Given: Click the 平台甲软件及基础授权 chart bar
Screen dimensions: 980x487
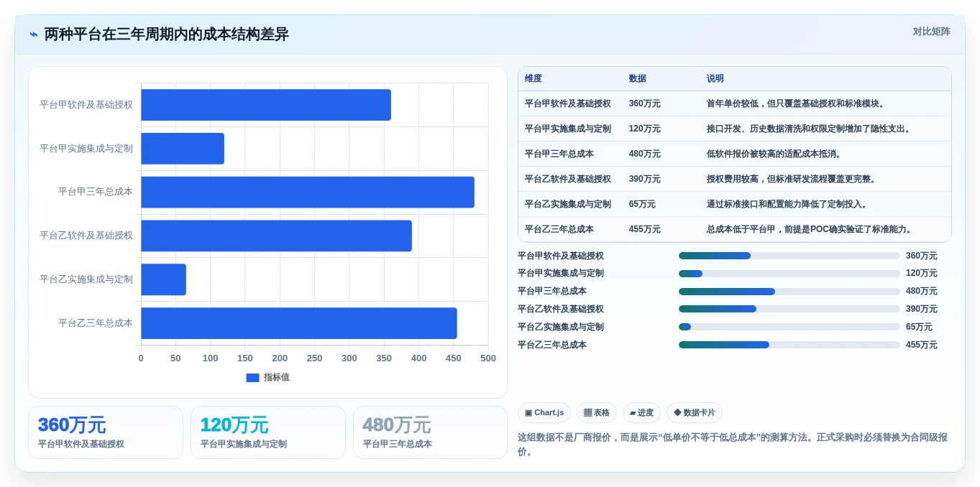Looking at the screenshot, I should click(266, 105).
